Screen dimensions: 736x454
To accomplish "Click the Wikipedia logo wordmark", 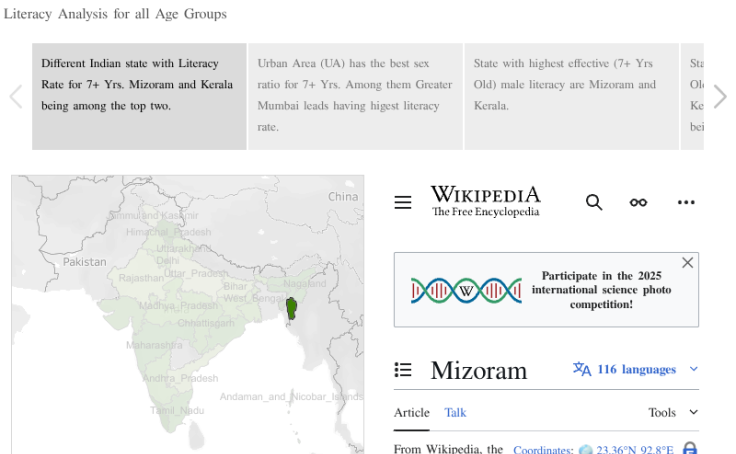I will click(x=485, y=201).
